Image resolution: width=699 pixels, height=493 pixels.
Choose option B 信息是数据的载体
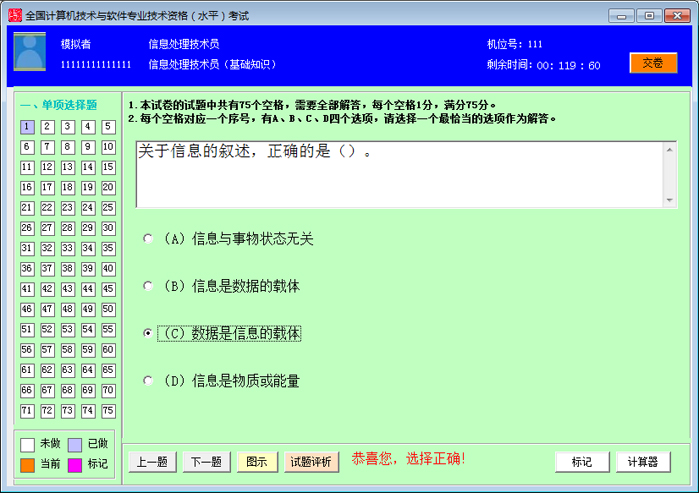(149, 286)
